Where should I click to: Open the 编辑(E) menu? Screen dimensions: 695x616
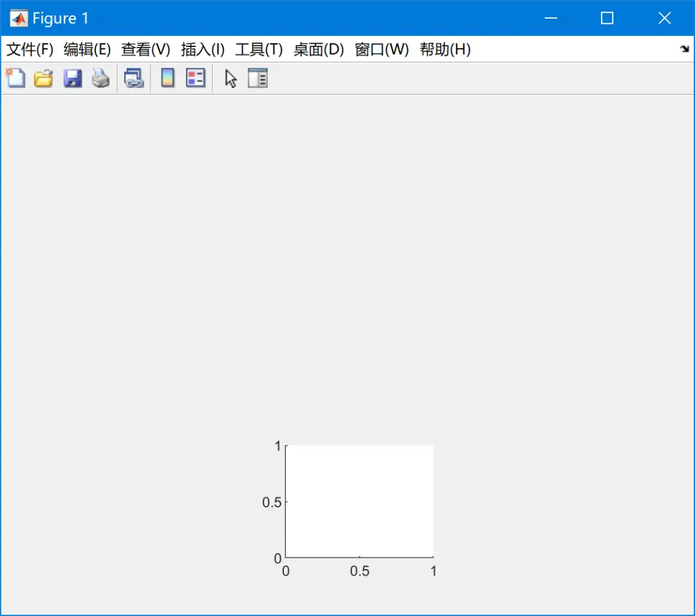[x=87, y=49]
